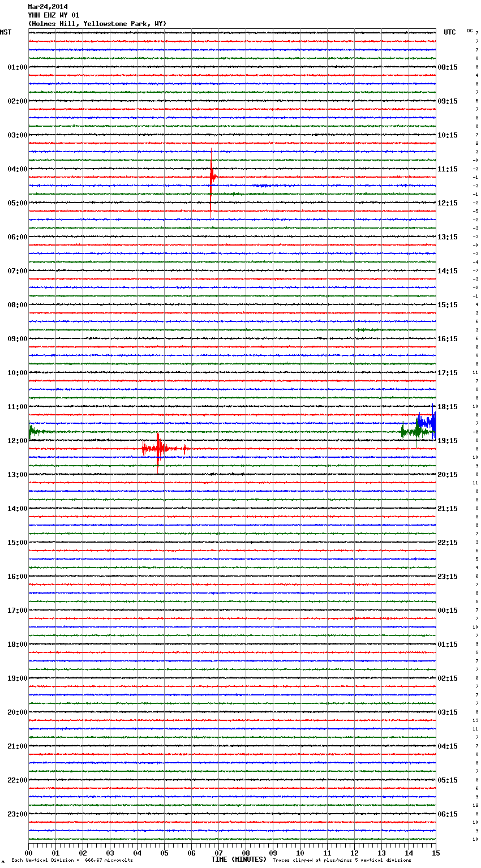Screen dimensions: 481x868
Task: Click the UTC time zone label
Action: coord(450,32)
